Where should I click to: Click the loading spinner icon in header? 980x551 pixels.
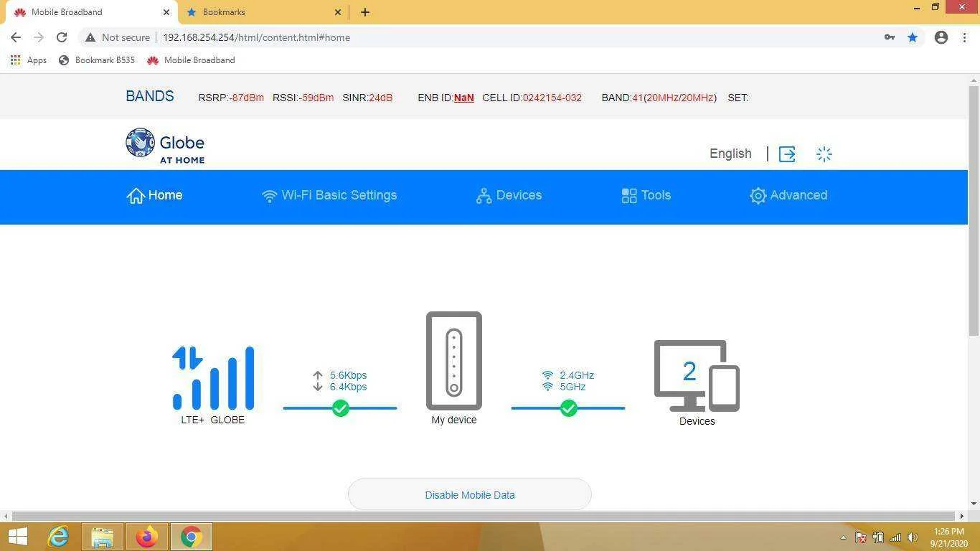824,154
